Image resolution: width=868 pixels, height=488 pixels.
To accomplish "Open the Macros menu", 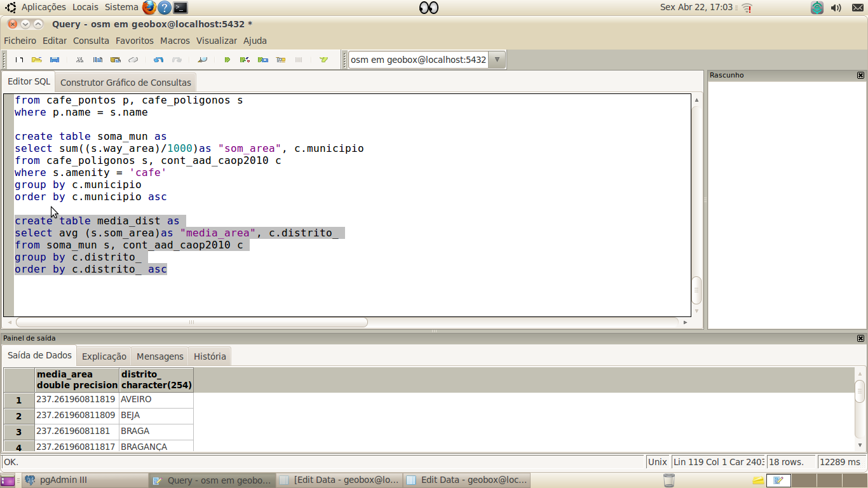I will [x=175, y=41].
